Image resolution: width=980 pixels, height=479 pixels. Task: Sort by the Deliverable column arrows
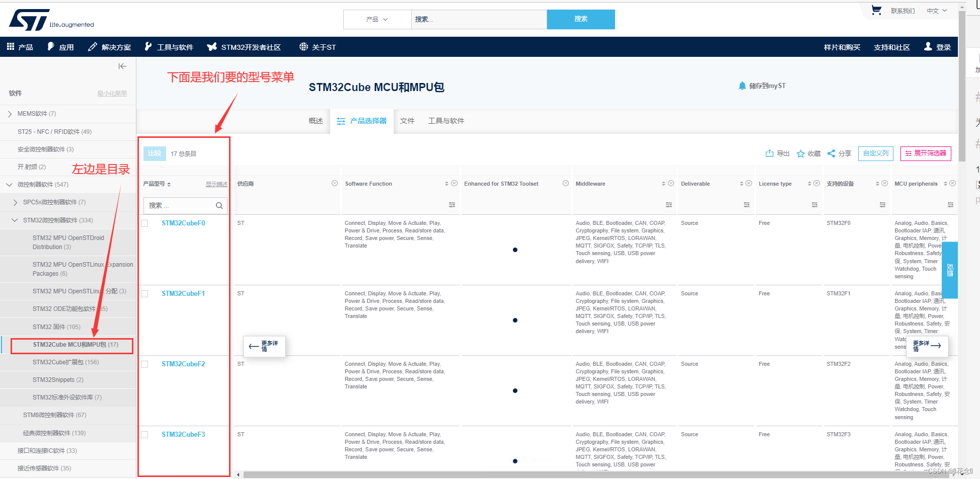click(741, 184)
